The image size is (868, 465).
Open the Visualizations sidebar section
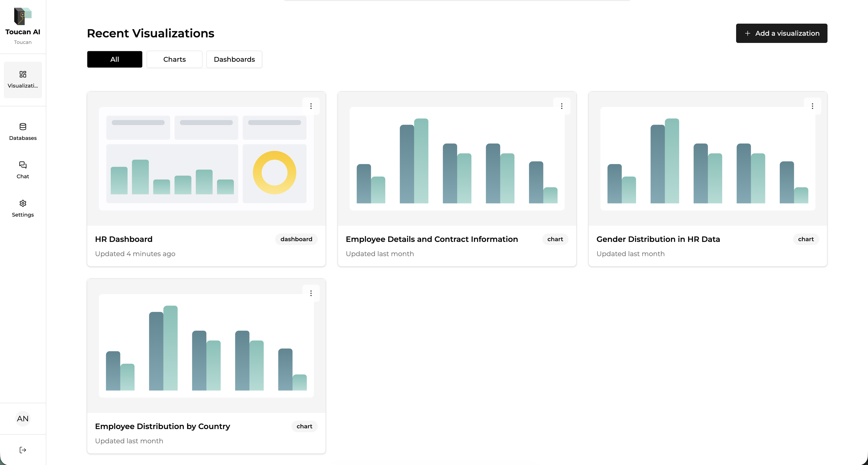click(x=23, y=80)
